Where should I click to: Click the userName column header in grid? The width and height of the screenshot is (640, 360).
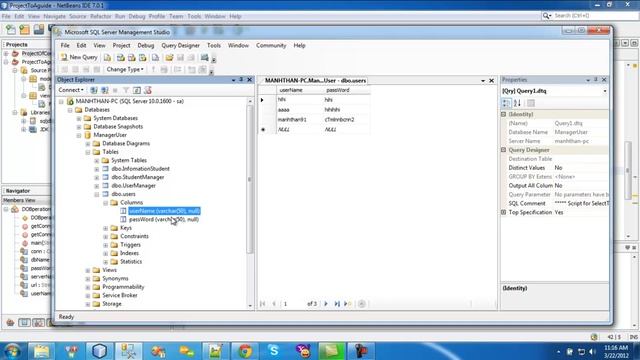[x=299, y=90]
